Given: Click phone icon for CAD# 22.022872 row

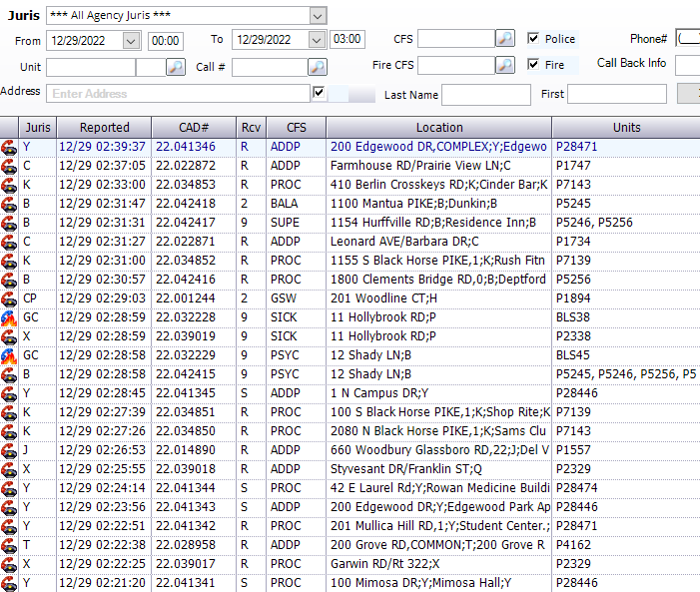Looking at the screenshot, I should click(9, 166).
